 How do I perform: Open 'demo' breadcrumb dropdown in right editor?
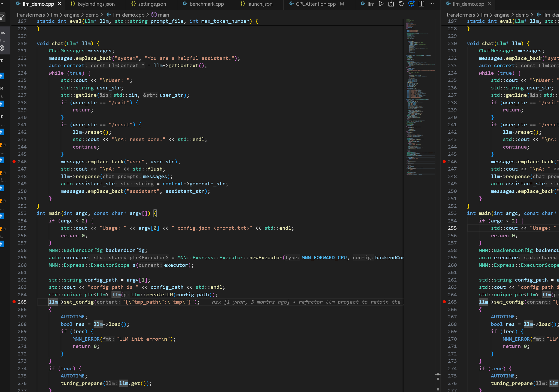coord(522,15)
